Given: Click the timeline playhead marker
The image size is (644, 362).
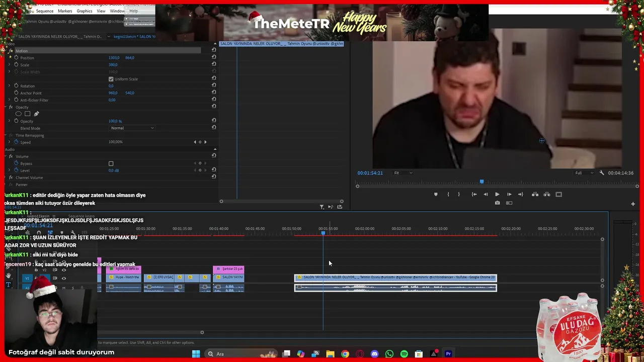Looking at the screenshot, I should (323, 232).
